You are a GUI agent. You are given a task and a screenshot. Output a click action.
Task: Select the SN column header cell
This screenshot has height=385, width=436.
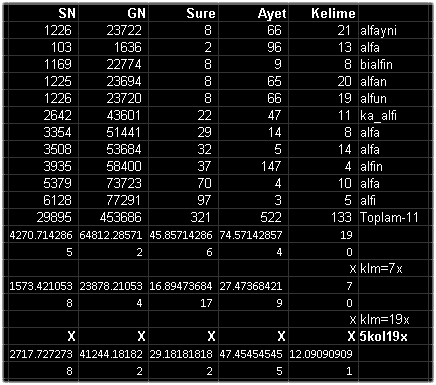[43, 13]
